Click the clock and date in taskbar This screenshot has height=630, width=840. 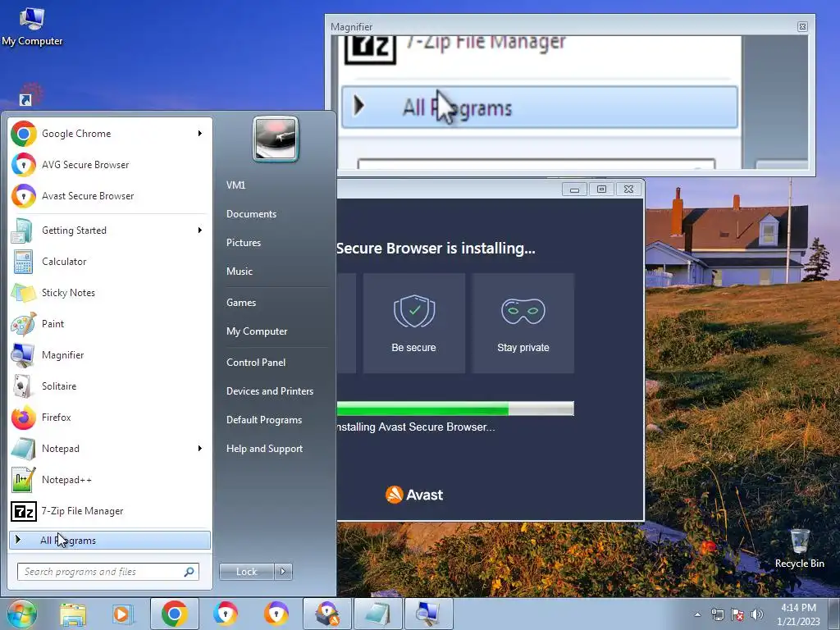pos(798,614)
